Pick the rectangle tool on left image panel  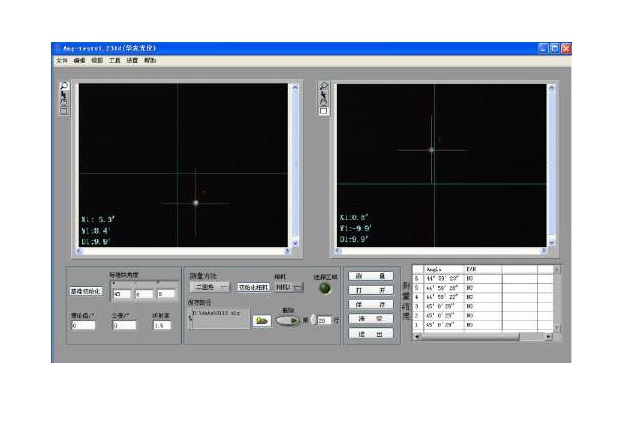[x=62, y=111]
